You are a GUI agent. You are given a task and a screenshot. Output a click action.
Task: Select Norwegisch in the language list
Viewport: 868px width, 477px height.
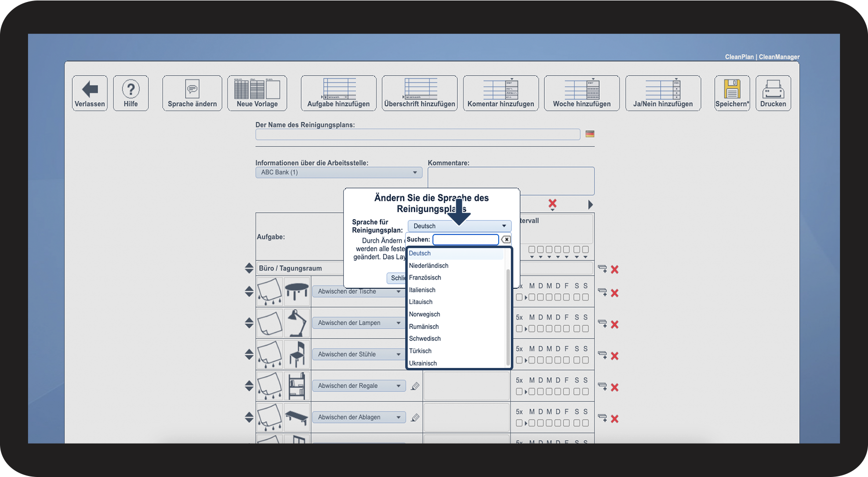tap(424, 314)
